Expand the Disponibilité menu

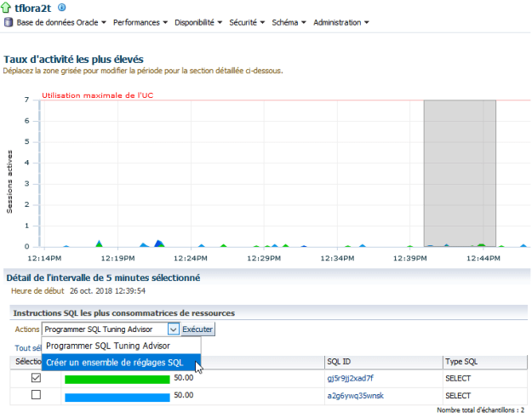[x=198, y=22]
